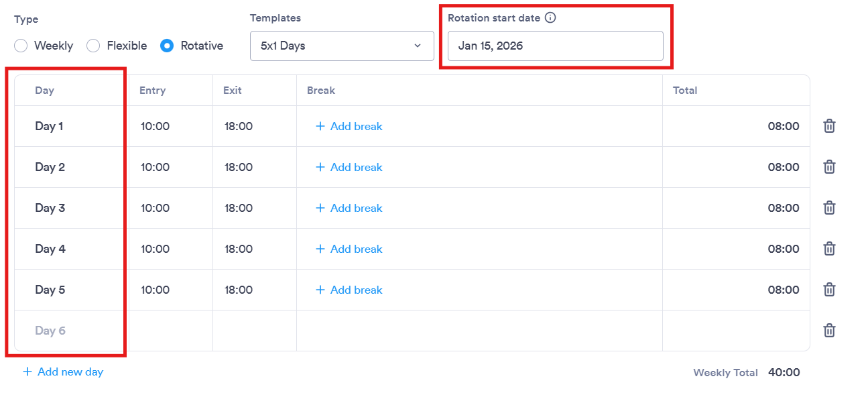Delete the empty Day 6 row
This screenshot has height=397, width=868.
(829, 330)
